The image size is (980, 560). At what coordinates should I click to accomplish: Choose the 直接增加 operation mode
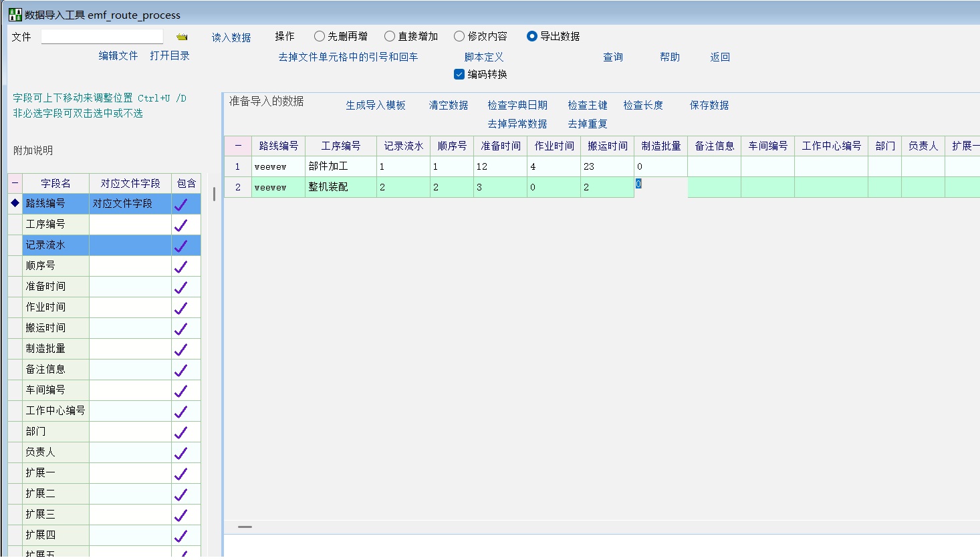[x=390, y=36]
